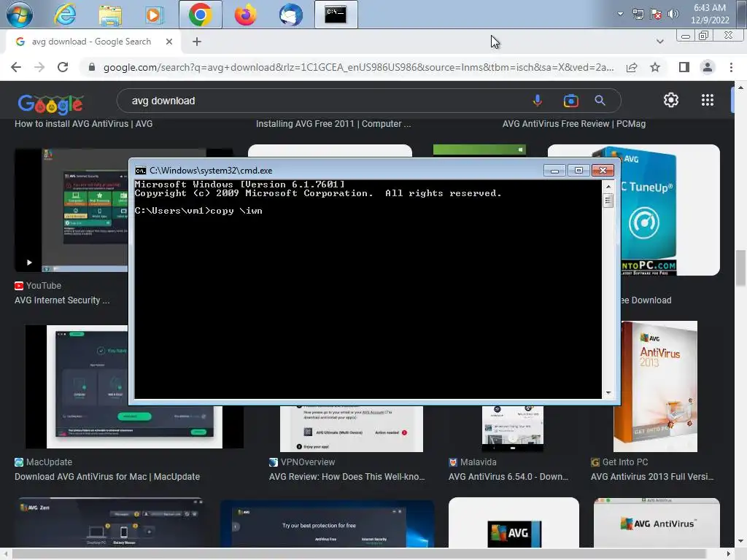Select the 'avg download - Google Search' tab
The image size is (747, 560).
point(90,42)
